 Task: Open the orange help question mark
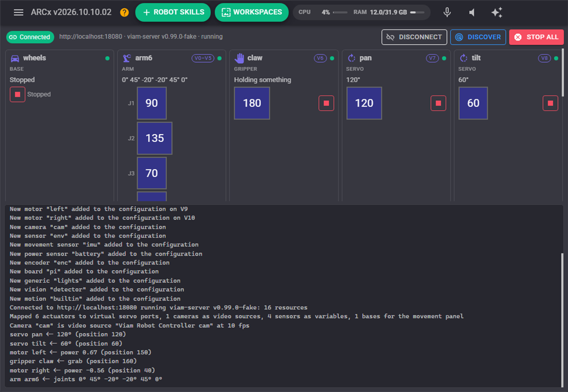[124, 12]
